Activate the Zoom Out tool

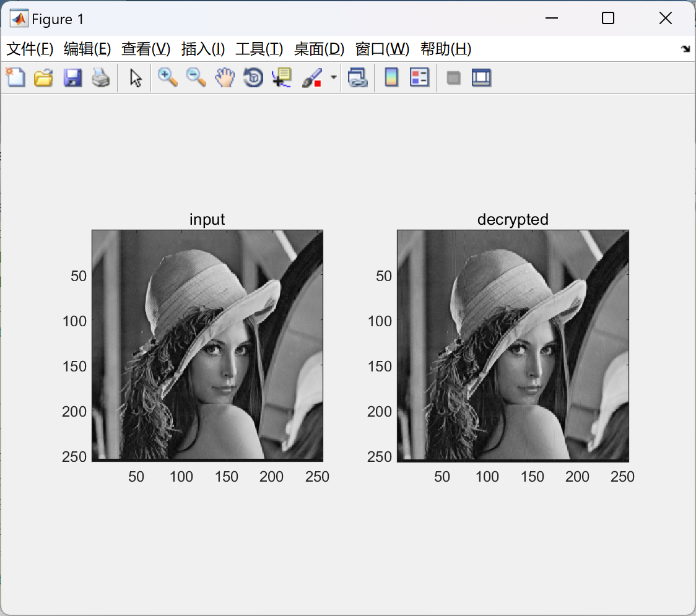[x=196, y=77]
